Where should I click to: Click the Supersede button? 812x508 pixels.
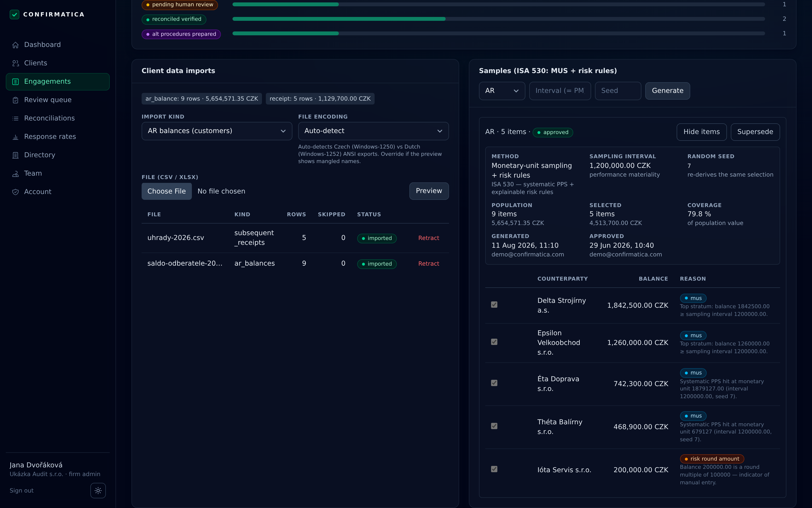pyautogui.click(x=755, y=132)
